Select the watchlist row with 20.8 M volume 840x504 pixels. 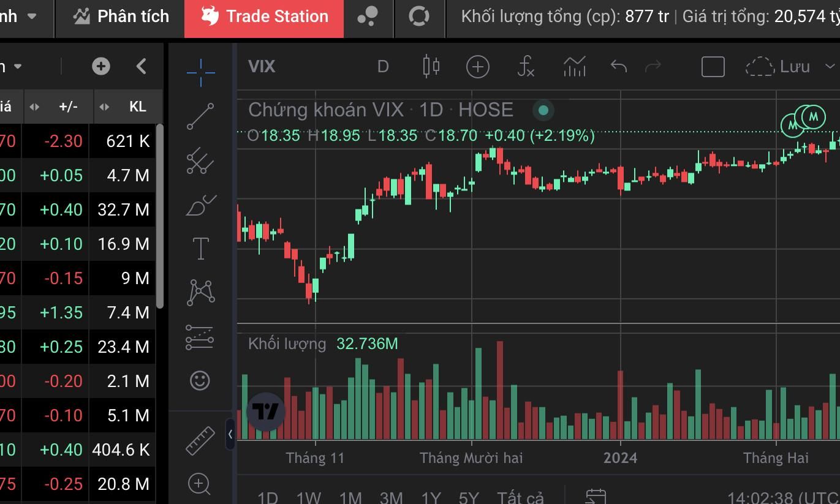pos(77,484)
